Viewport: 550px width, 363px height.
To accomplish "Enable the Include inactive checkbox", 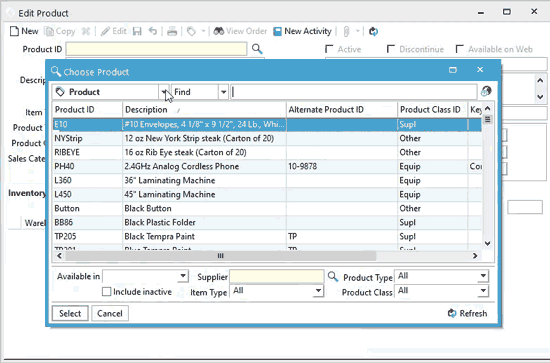I will (106, 291).
